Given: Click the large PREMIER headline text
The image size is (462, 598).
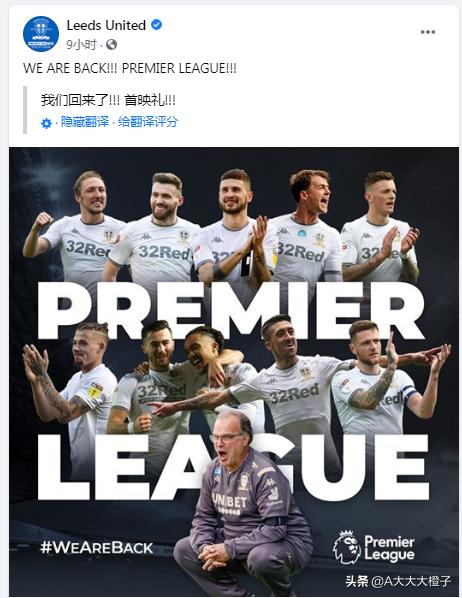Looking at the screenshot, I should coord(231,310).
